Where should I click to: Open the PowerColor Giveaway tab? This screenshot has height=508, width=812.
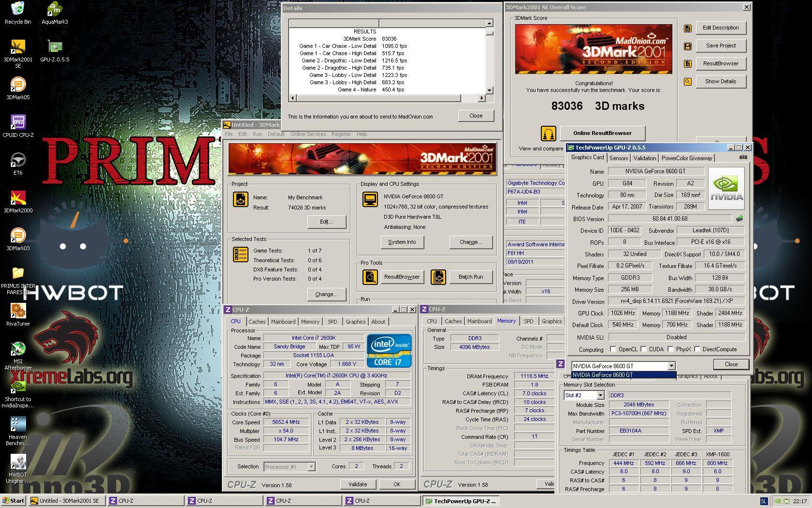(687, 158)
